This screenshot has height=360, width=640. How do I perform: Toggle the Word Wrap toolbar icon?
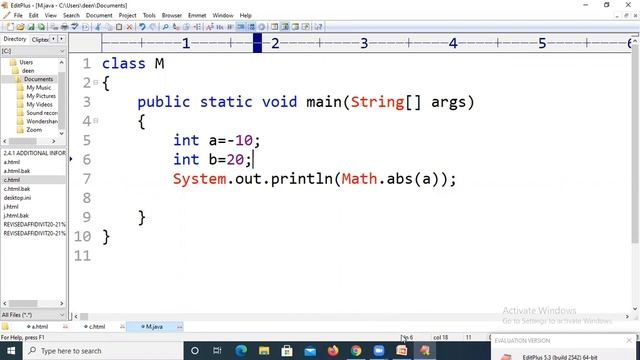click(230, 27)
